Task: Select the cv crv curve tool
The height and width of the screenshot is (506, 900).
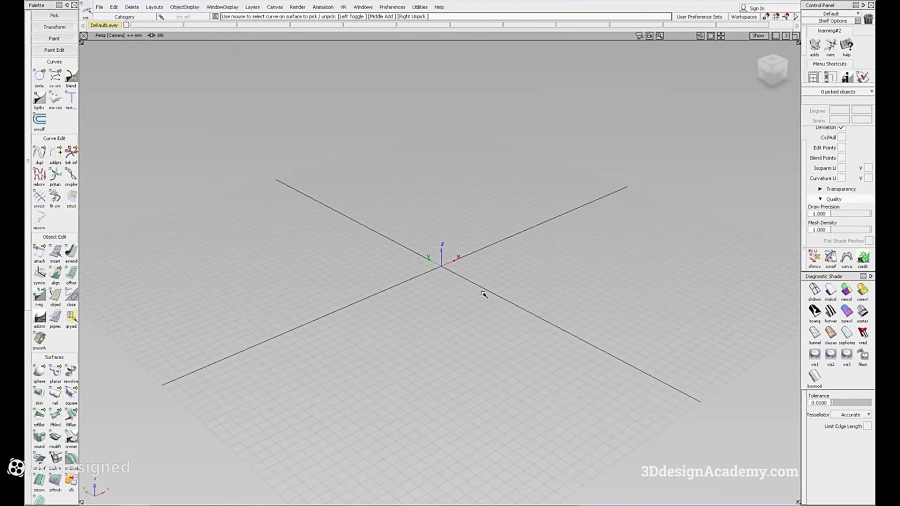Action: click(x=55, y=76)
